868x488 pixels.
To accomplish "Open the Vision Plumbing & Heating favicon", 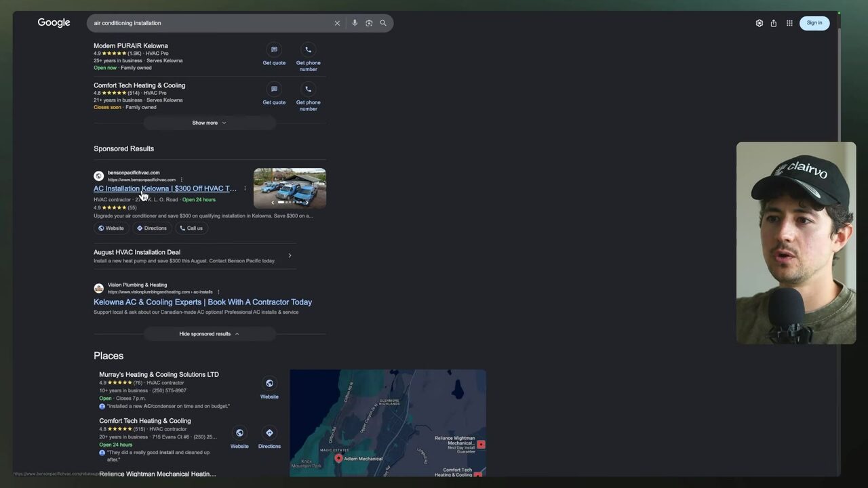I will tap(99, 288).
